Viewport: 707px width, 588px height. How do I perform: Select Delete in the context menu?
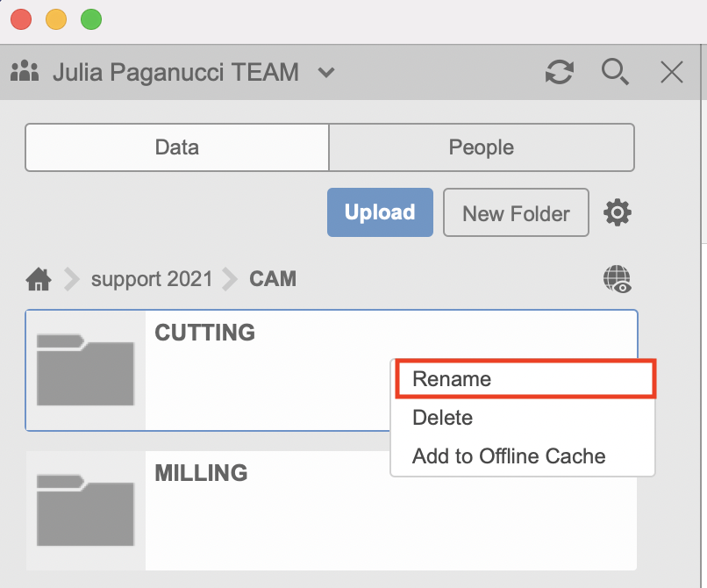tap(443, 418)
